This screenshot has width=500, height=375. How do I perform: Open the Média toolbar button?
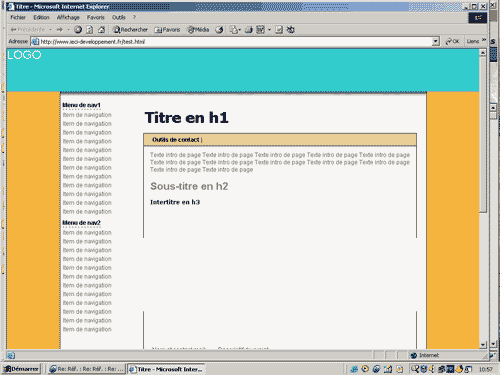click(198, 30)
